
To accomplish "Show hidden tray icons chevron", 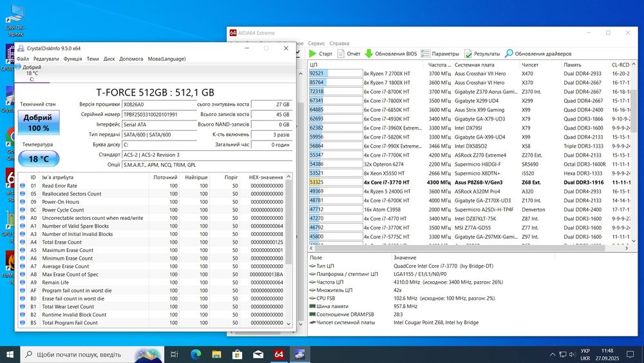I will point(553,355).
